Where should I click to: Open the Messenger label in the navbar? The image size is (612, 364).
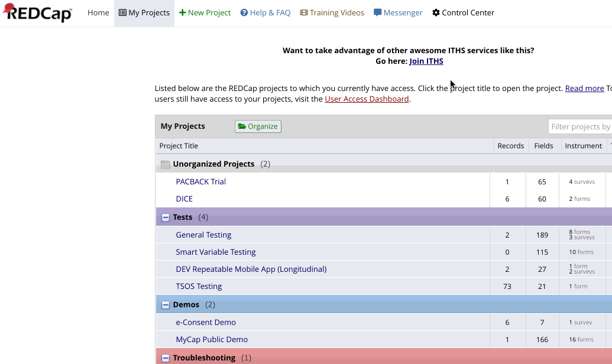[x=403, y=12]
